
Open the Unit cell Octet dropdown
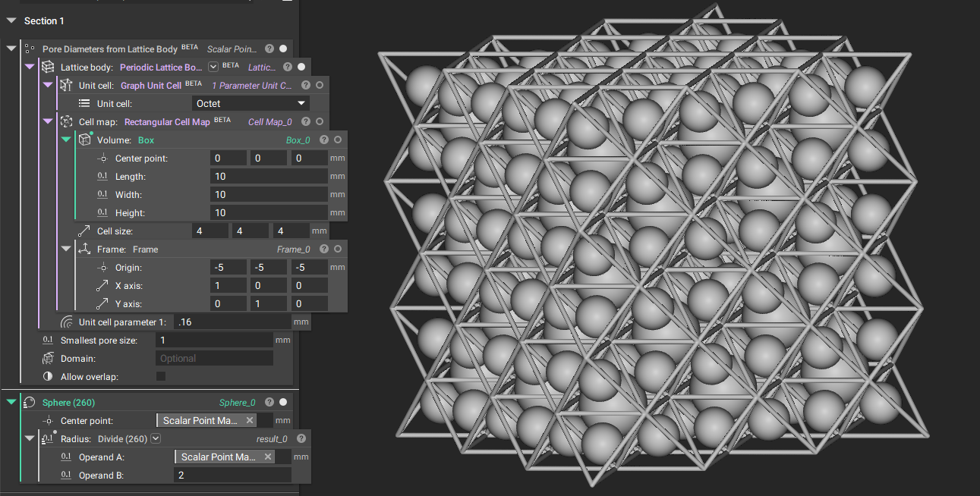251,103
